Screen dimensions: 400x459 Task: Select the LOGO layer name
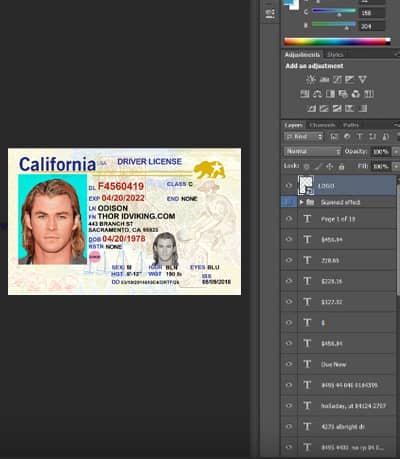pyautogui.click(x=326, y=186)
